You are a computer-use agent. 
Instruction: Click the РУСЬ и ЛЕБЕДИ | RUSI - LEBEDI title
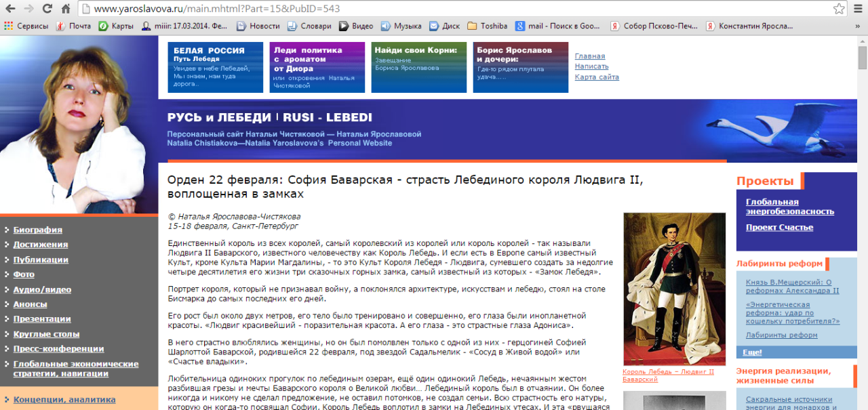[270, 118]
